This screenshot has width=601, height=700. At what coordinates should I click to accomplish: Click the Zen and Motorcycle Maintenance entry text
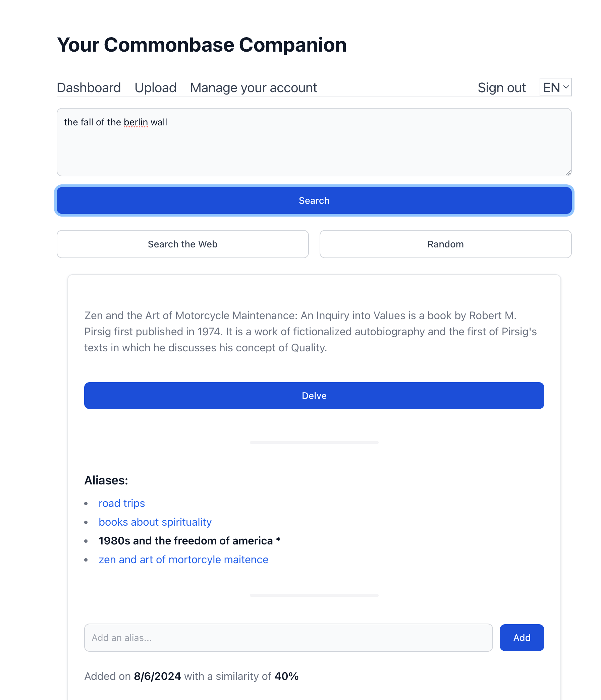click(310, 332)
